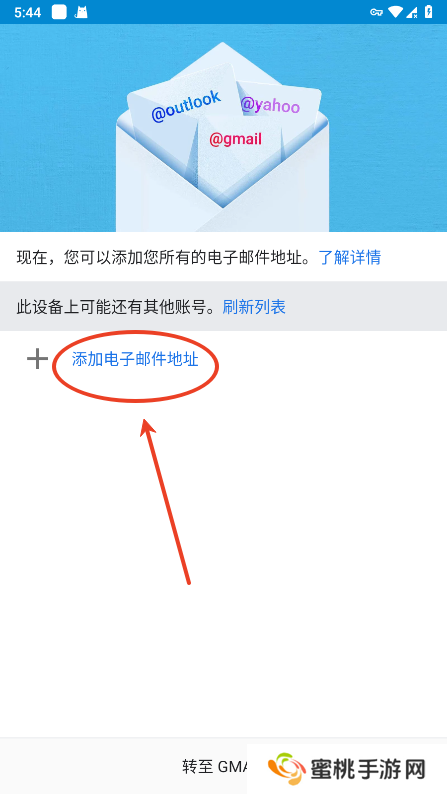Tap the Wi-Fi signal icon
Image resolution: width=447 pixels, height=794 pixels.
tap(395, 12)
